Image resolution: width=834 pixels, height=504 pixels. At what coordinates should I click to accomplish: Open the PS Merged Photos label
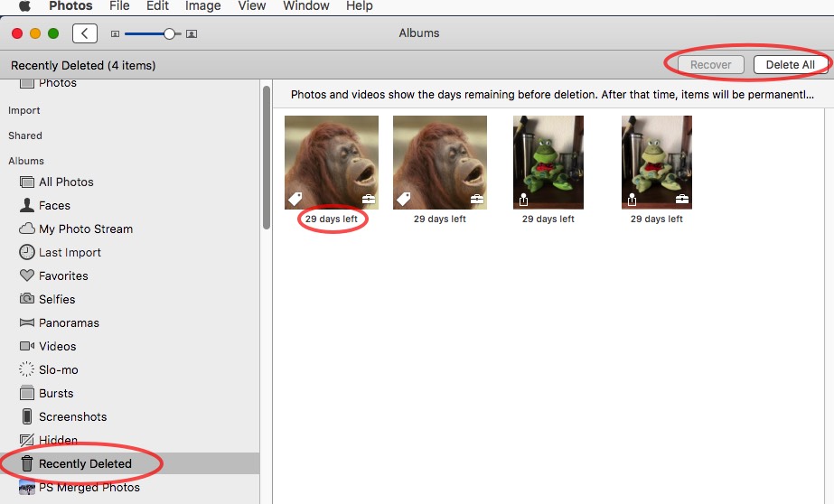point(89,488)
